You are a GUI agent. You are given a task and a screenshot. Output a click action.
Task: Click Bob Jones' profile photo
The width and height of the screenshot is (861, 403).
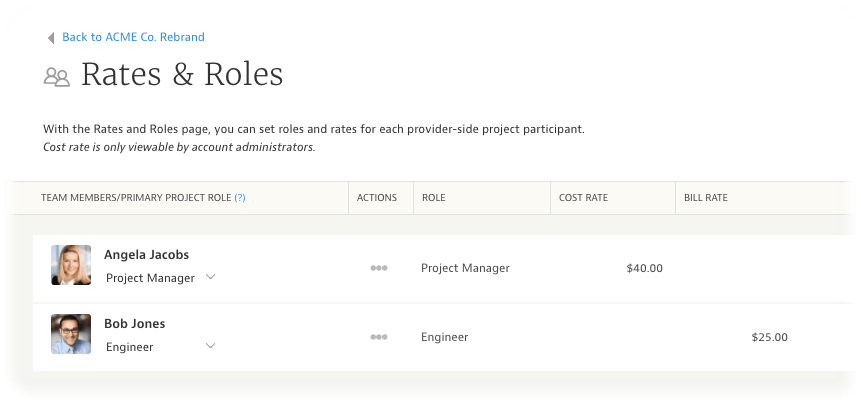[71, 334]
